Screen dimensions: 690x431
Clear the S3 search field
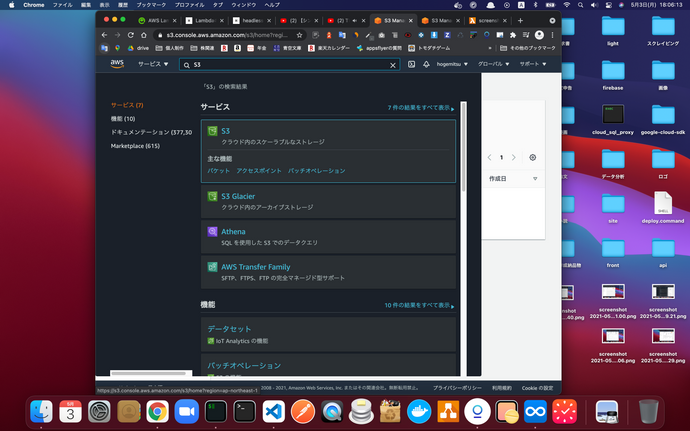tap(393, 65)
